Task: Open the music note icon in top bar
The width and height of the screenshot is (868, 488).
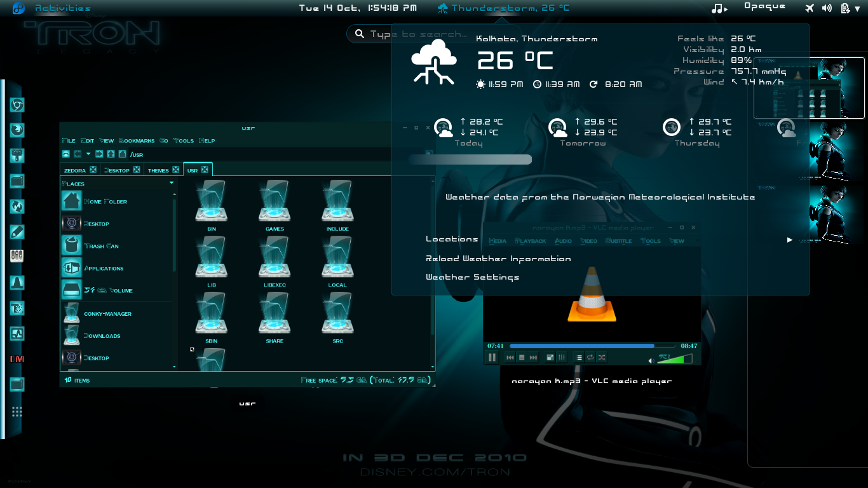Action: 719,8
